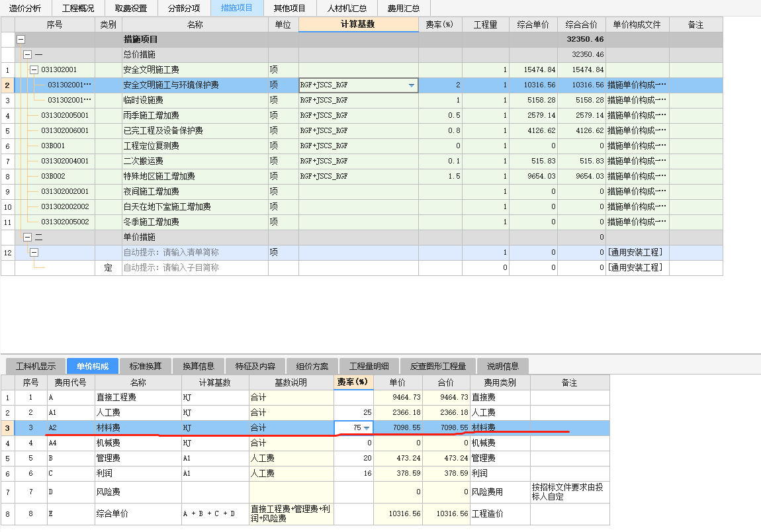Click the 计算基数 column header

pos(358,24)
